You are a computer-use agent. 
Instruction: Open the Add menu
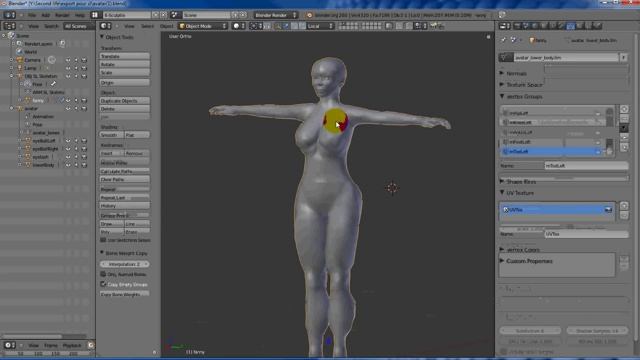coord(45,15)
